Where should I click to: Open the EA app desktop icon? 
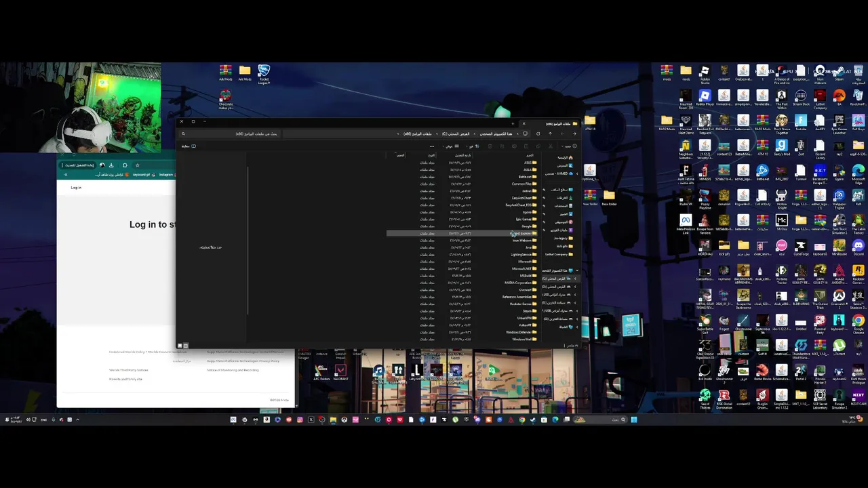coord(839,97)
